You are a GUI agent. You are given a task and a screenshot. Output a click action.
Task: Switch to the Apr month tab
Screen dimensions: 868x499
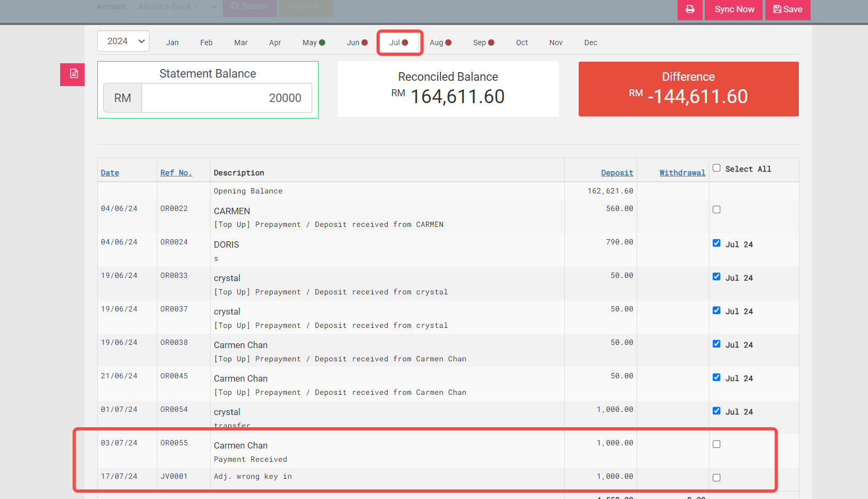(x=275, y=43)
